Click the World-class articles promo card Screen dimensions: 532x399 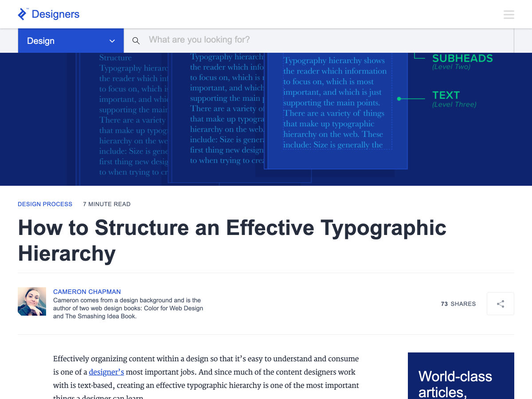pos(461,377)
